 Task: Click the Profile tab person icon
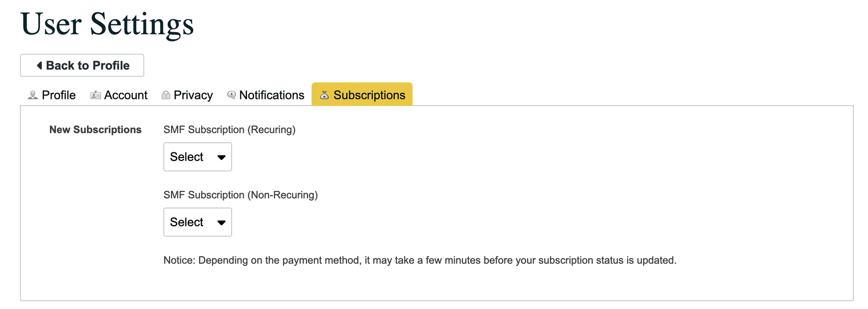click(33, 95)
